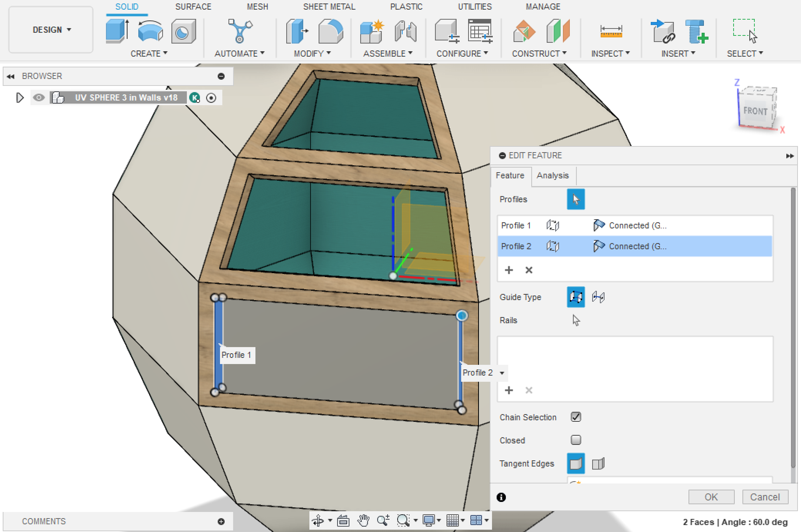Toggle visibility eye icon in Browser panel
Image resolution: width=801 pixels, height=532 pixels.
point(39,97)
